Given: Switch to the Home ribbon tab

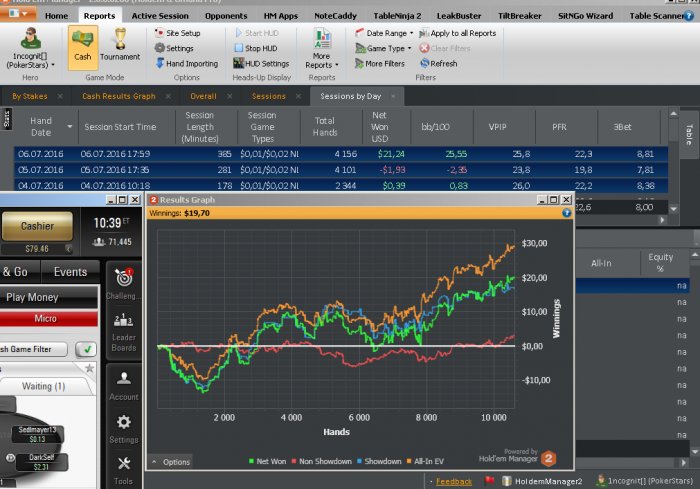Looking at the screenshot, I should (x=57, y=16).
